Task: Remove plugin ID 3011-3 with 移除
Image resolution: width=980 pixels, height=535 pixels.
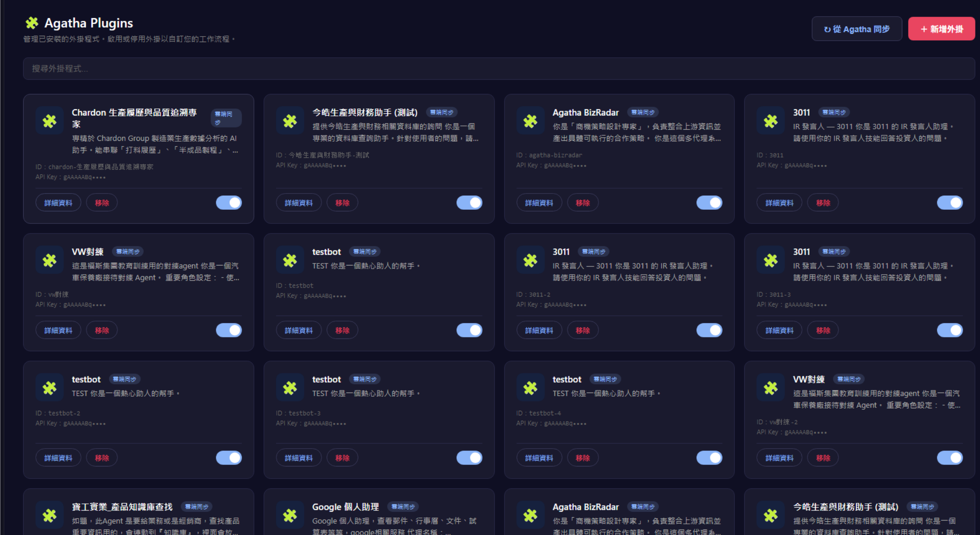Action: 823,330
